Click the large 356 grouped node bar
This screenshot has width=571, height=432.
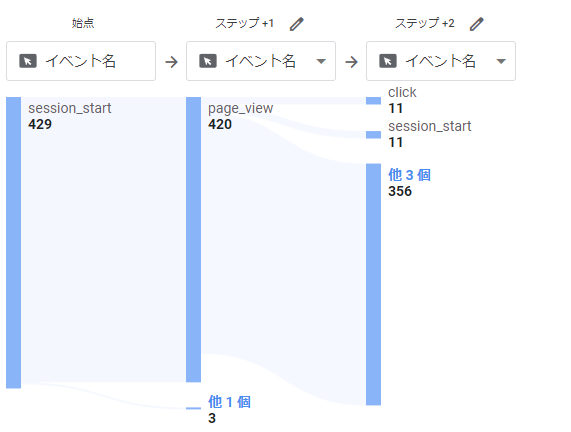pyautogui.click(x=373, y=284)
